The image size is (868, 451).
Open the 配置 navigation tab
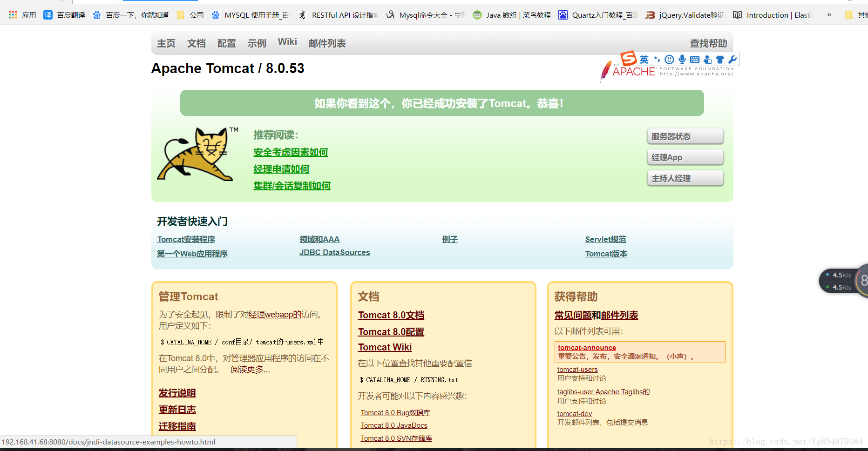[x=227, y=43]
